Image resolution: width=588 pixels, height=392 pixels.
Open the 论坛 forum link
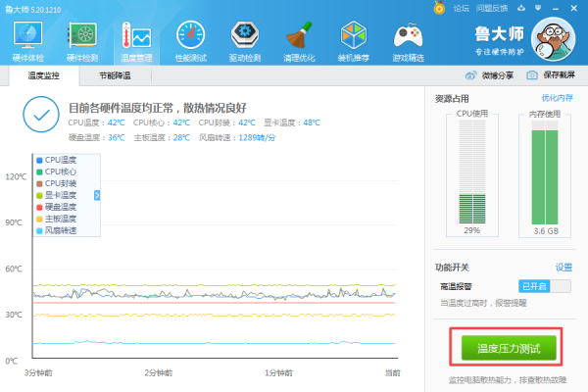click(x=461, y=8)
